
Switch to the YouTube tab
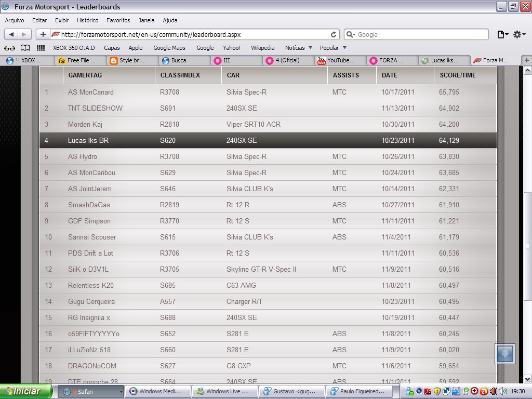(x=340, y=60)
